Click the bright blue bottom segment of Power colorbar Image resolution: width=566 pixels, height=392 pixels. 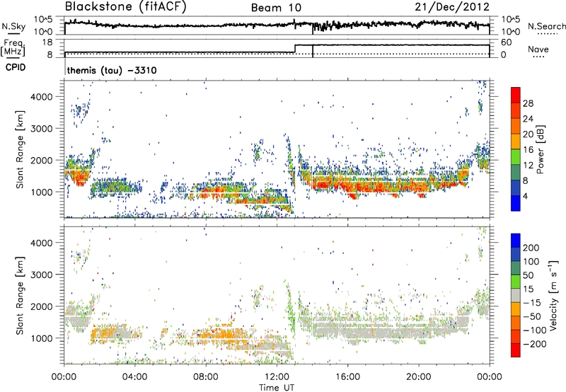516,204
